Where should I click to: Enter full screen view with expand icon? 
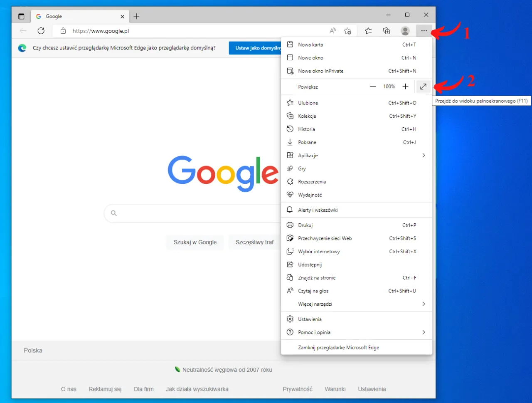(423, 87)
